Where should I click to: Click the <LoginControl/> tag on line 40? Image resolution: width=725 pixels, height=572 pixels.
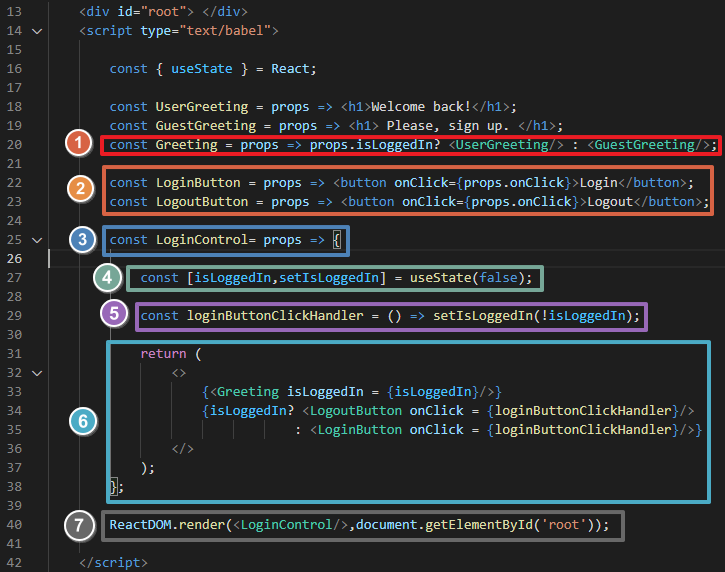pyautogui.click(x=290, y=525)
